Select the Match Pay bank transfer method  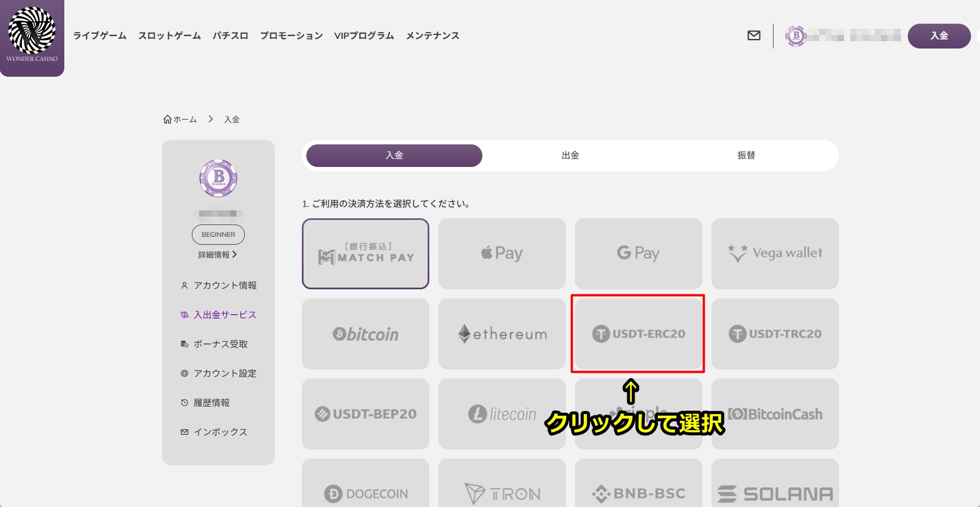pyautogui.click(x=366, y=254)
